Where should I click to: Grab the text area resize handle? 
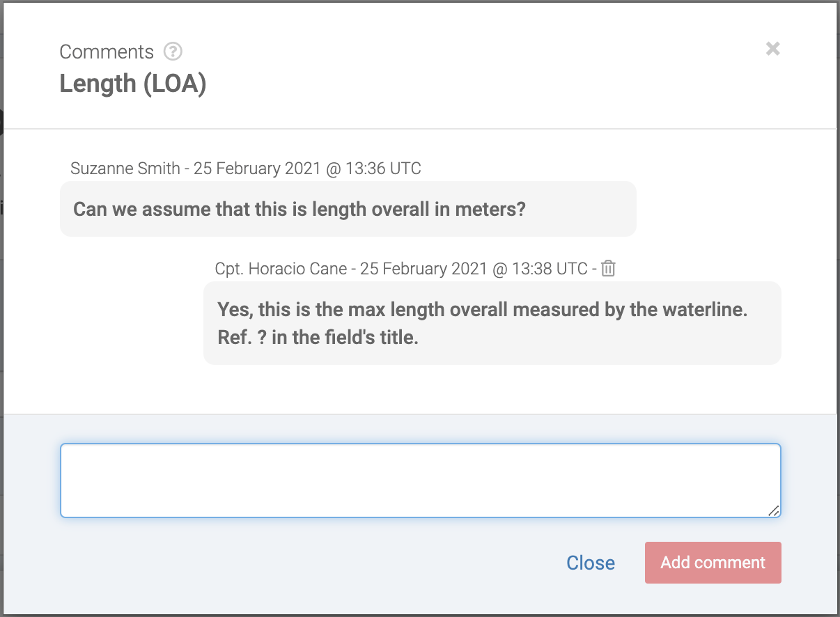click(x=773, y=510)
